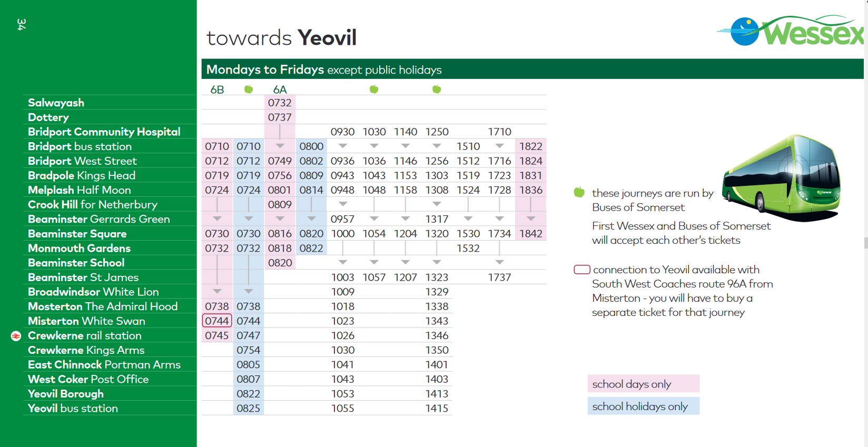Click the apple icon beside the 6B header
The image size is (868, 447).
click(249, 90)
